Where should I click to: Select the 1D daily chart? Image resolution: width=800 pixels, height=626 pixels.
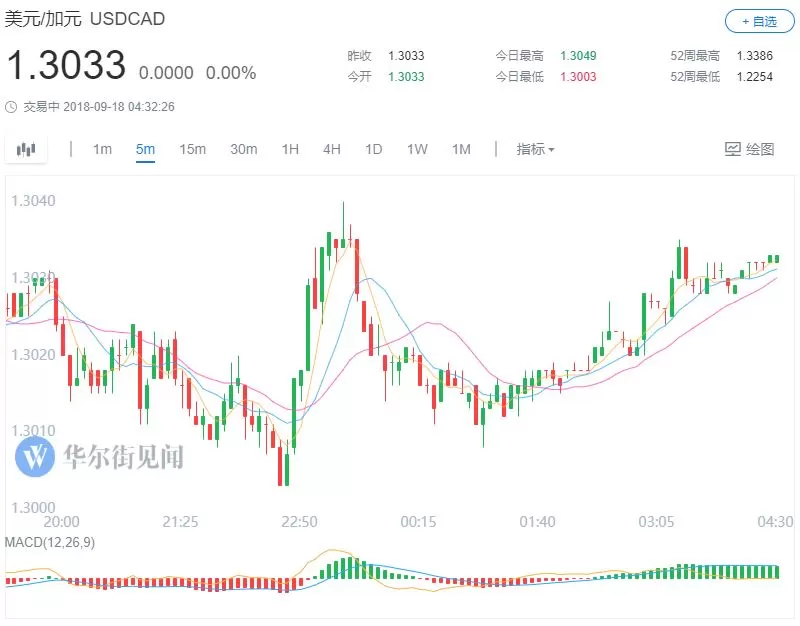373,149
